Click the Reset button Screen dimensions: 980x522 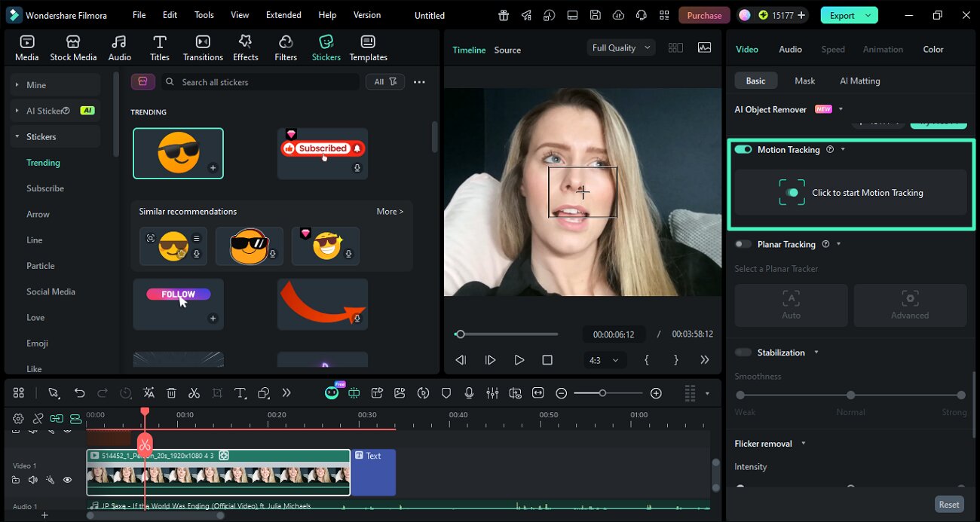coord(949,505)
